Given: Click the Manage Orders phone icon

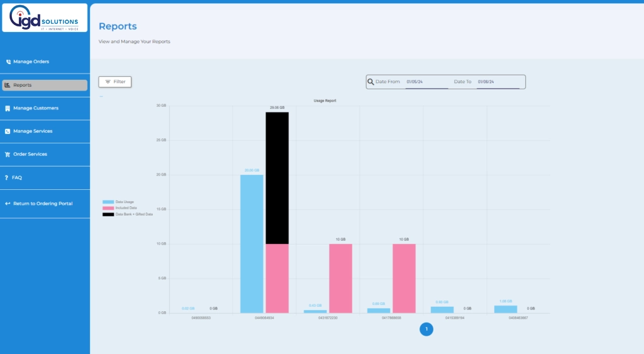Looking at the screenshot, I should [x=8, y=62].
